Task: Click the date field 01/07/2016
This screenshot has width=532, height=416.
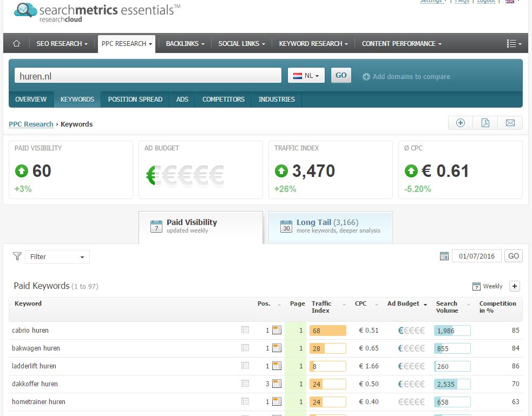Action: (x=476, y=256)
